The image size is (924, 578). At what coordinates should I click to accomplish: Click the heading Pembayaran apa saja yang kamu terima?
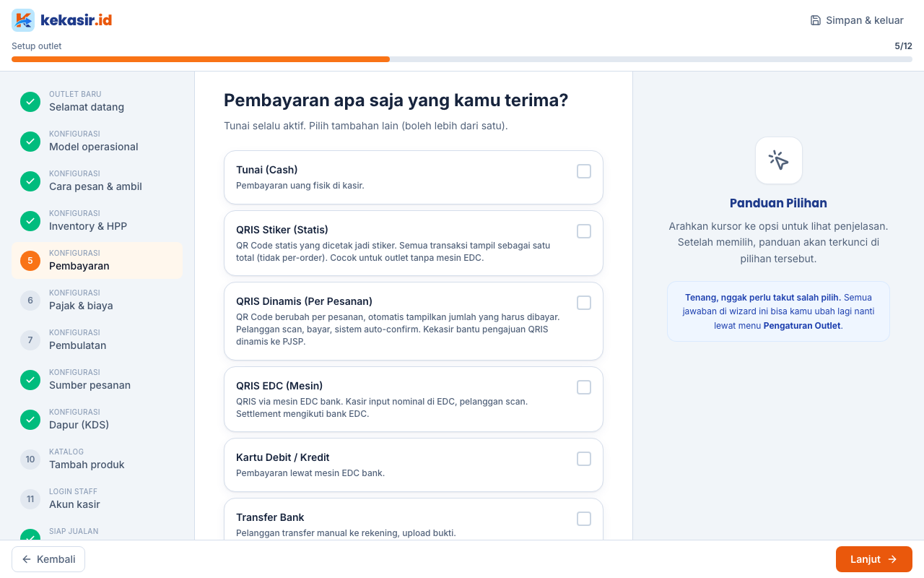tap(396, 100)
